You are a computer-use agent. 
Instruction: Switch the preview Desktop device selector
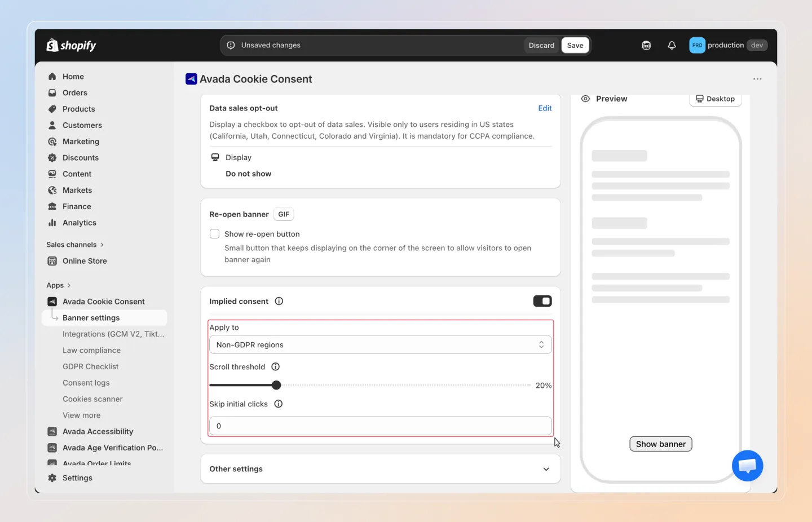[x=715, y=99]
